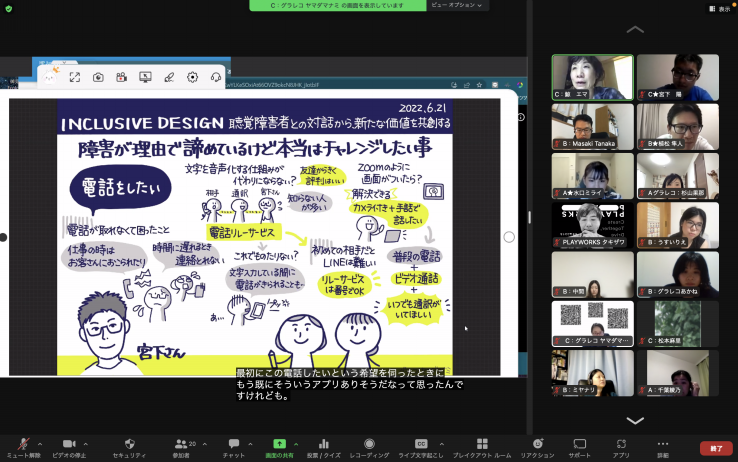
Task: Stop video using the camera icon
Action: point(69,444)
